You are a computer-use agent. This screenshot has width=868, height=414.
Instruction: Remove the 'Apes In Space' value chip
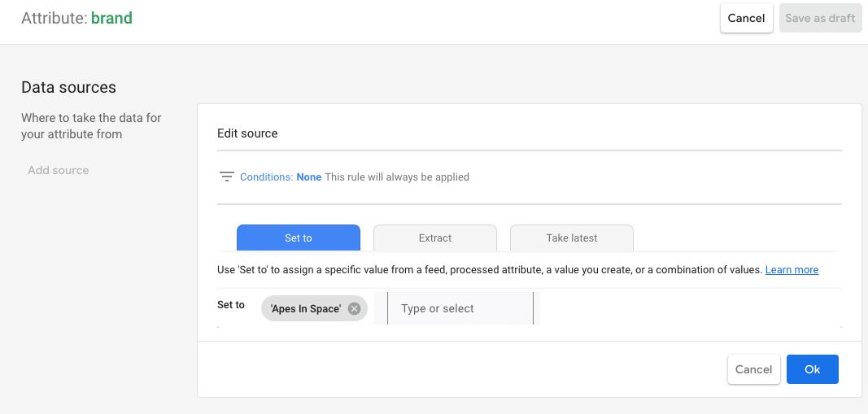pos(355,309)
